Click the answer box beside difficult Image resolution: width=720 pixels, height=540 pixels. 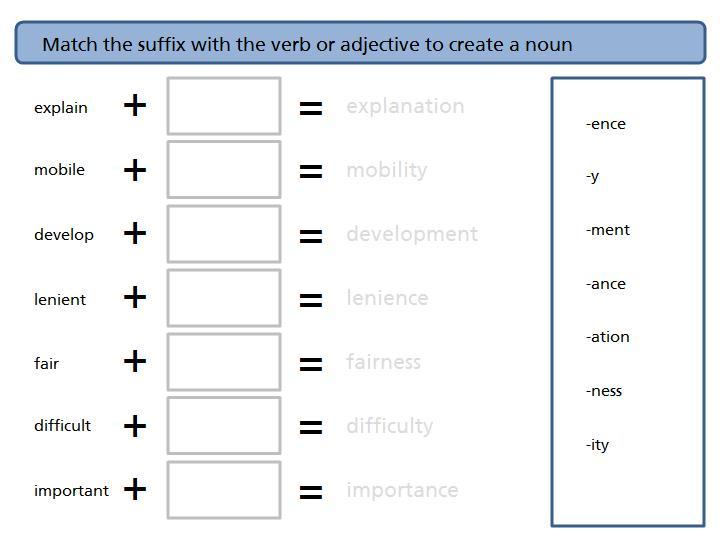(x=224, y=426)
